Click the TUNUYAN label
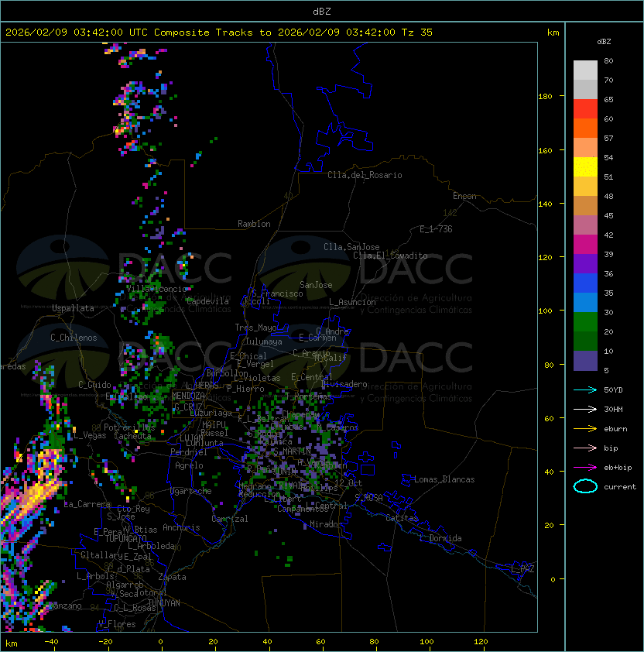This screenshot has width=644, height=652. 164,603
